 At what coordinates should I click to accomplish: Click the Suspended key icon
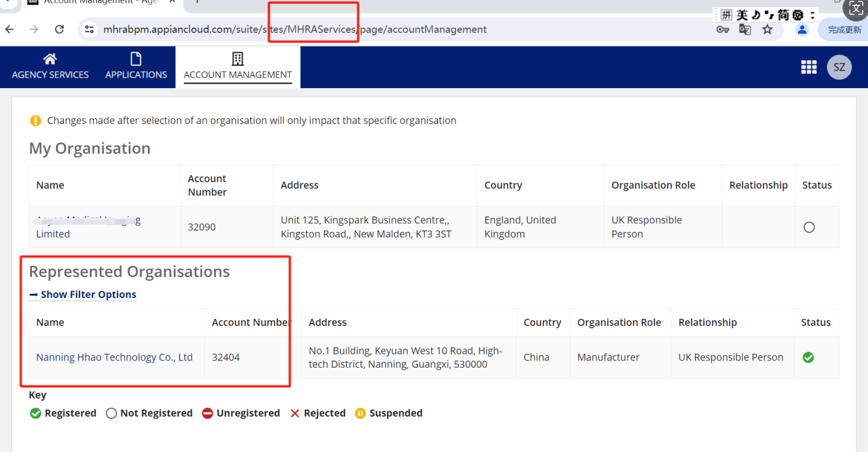[x=360, y=413]
